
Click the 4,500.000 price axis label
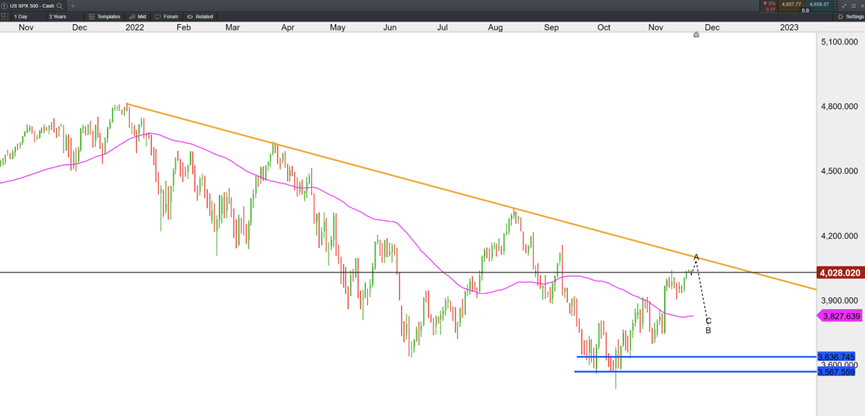click(839, 171)
